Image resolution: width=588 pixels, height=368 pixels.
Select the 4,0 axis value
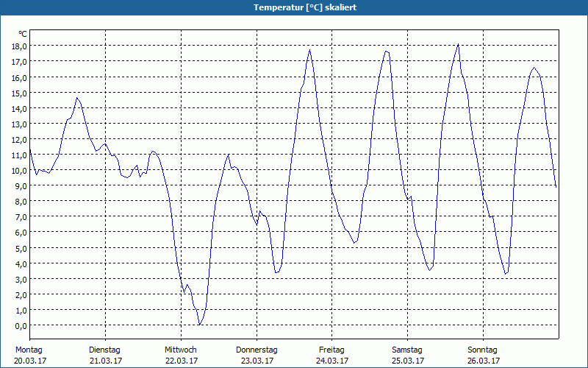click(22, 264)
